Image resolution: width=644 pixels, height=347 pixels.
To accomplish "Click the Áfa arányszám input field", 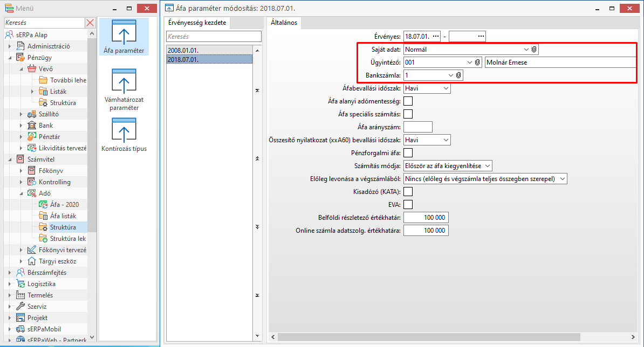I will [x=417, y=127].
